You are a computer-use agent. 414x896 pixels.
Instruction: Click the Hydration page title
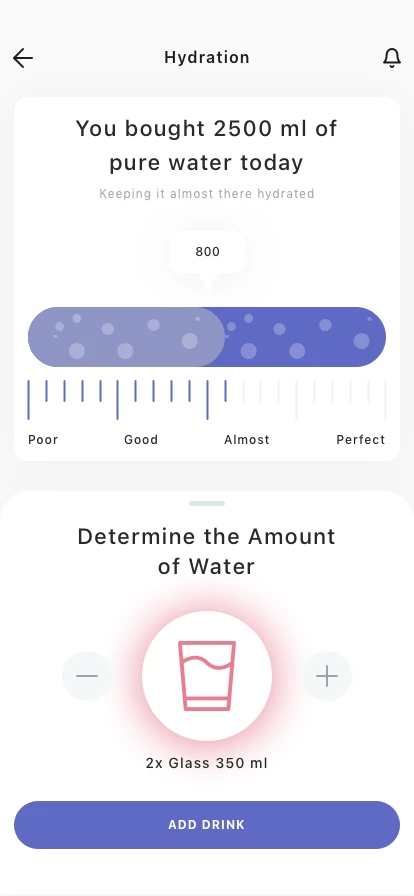pyautogui.click(x=207, y=58)
